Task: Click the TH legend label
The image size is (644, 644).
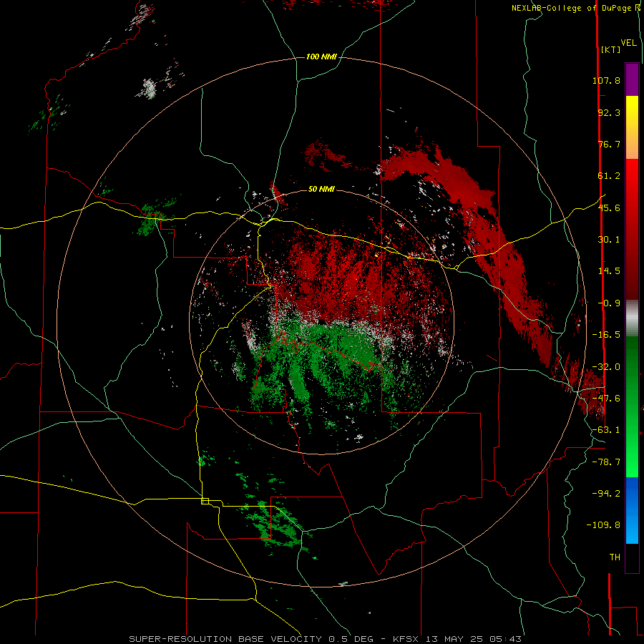Action: coord(615,557)
